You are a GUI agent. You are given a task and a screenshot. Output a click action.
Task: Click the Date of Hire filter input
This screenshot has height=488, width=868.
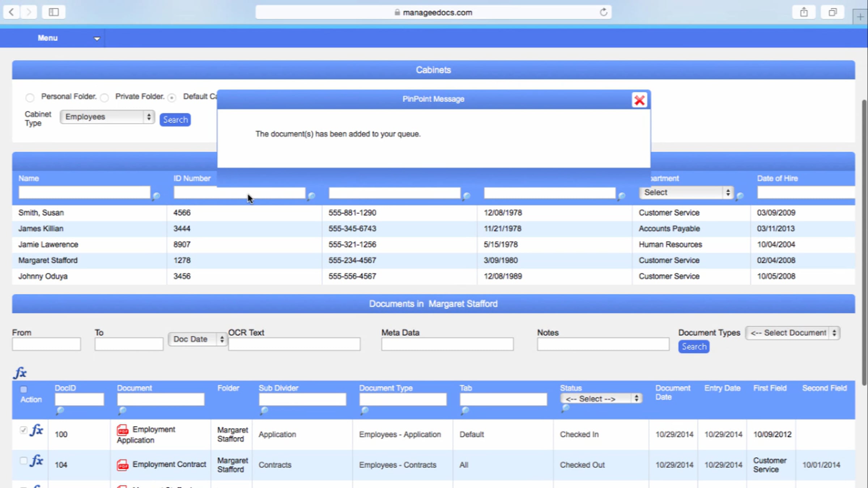point(806,192)
